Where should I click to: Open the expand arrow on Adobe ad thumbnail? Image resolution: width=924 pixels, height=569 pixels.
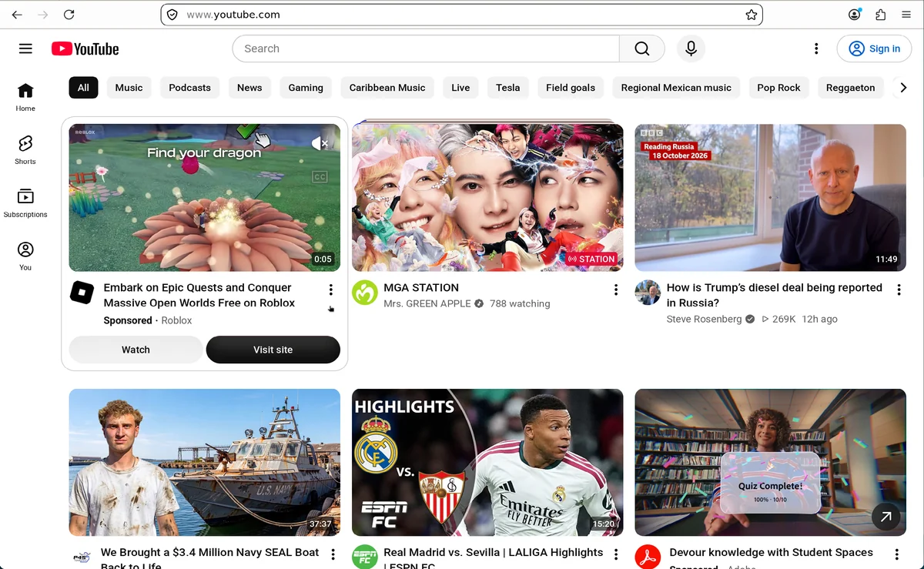pos(886,517)
